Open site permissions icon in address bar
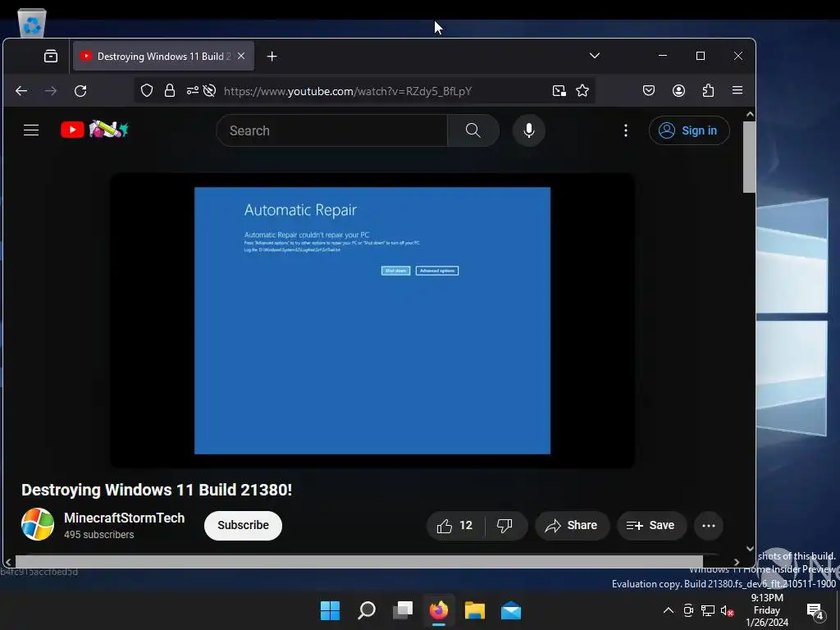 coord(192,90)
